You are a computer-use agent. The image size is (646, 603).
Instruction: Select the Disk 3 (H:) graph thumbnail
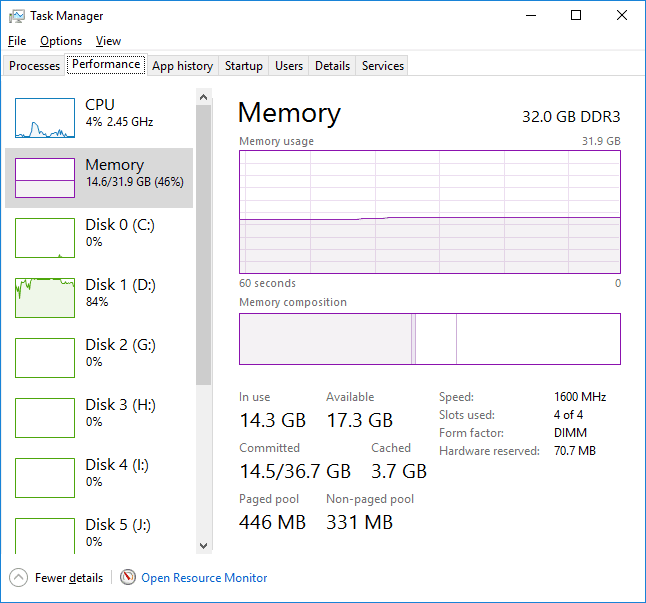point(45,418)
